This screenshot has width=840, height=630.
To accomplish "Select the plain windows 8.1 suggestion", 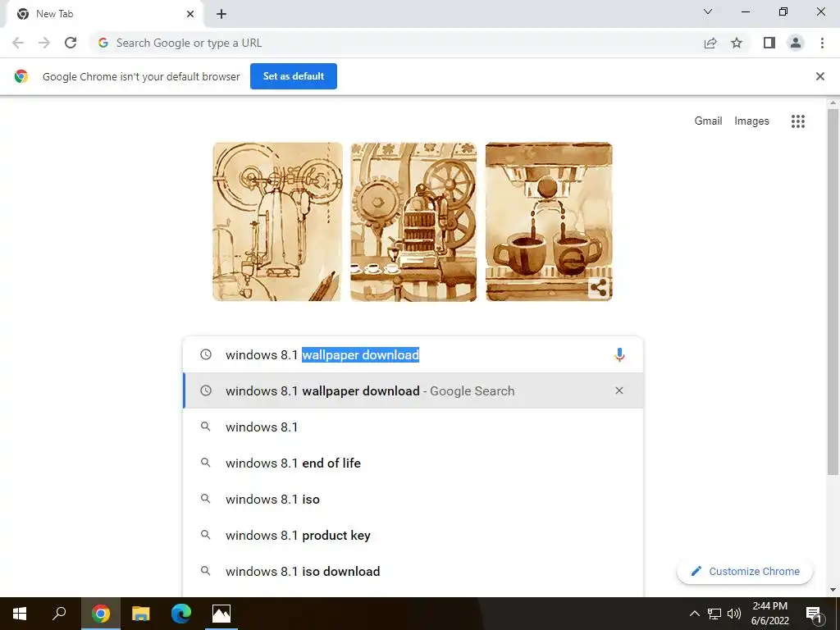I will pos(413,427).
